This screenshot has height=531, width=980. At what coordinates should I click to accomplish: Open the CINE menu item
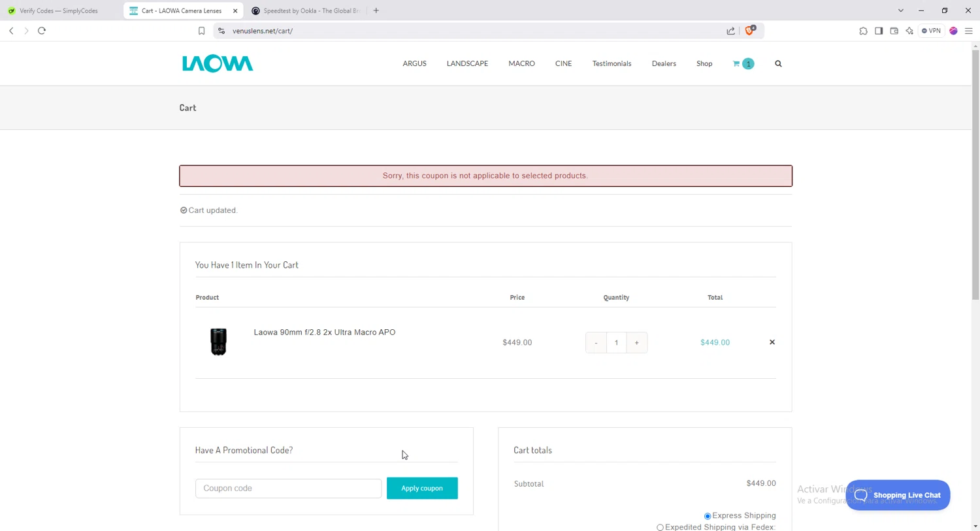click(x=563, y=63)
